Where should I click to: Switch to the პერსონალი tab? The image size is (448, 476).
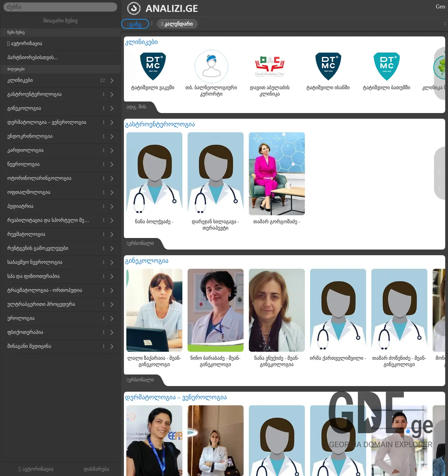(x=140, y=244)
